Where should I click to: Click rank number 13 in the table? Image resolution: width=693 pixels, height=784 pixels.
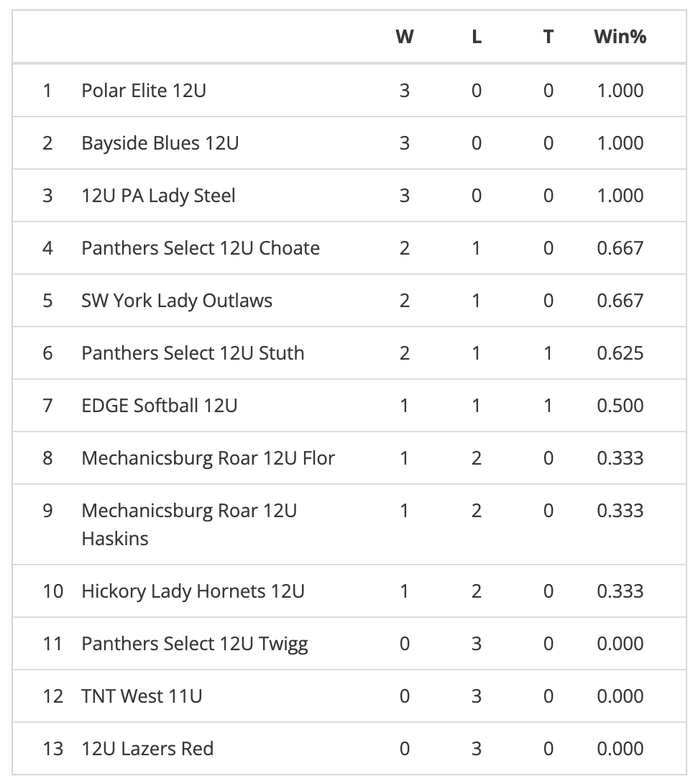(53, 749)
